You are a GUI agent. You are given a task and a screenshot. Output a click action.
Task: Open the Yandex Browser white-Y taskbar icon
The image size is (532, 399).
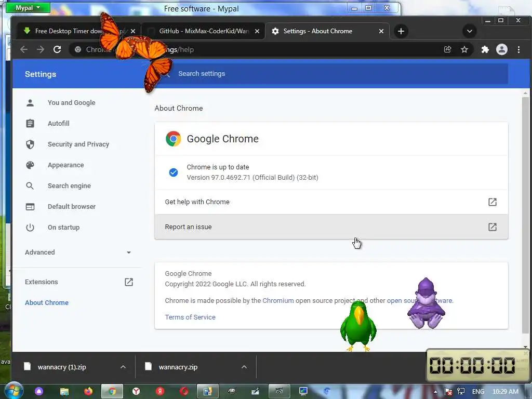136,392
